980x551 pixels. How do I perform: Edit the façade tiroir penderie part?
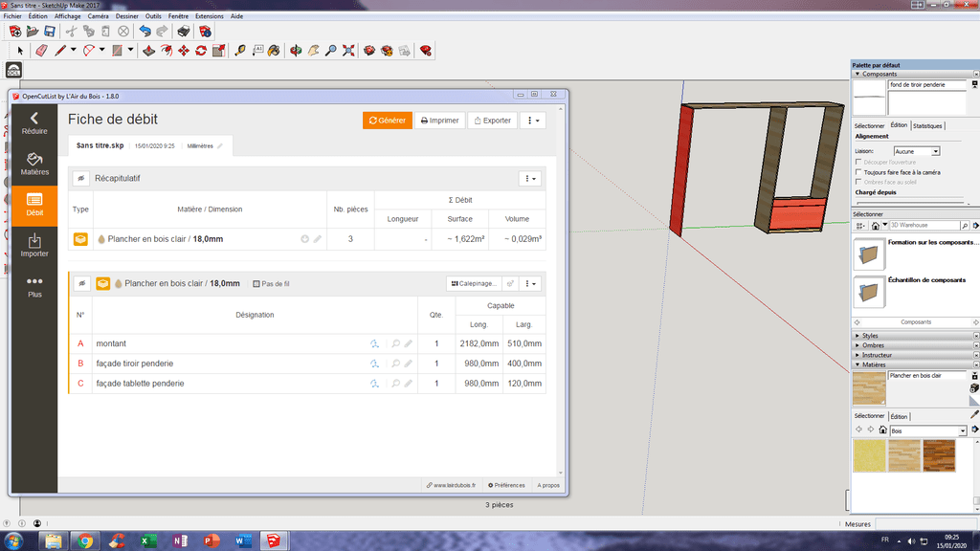pos(408,364)
